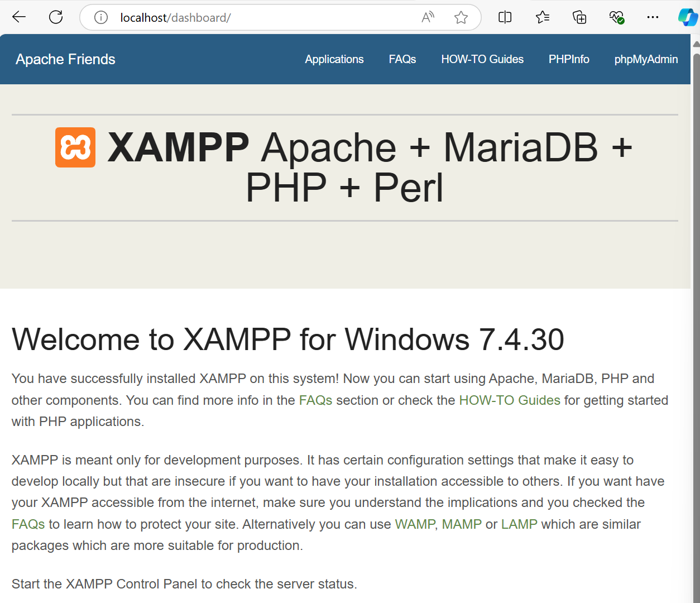This screenshot has height=603, width=700.
Task: Add this page to favorites star icon
Action: pyautogui.click(x=461, y=18)
